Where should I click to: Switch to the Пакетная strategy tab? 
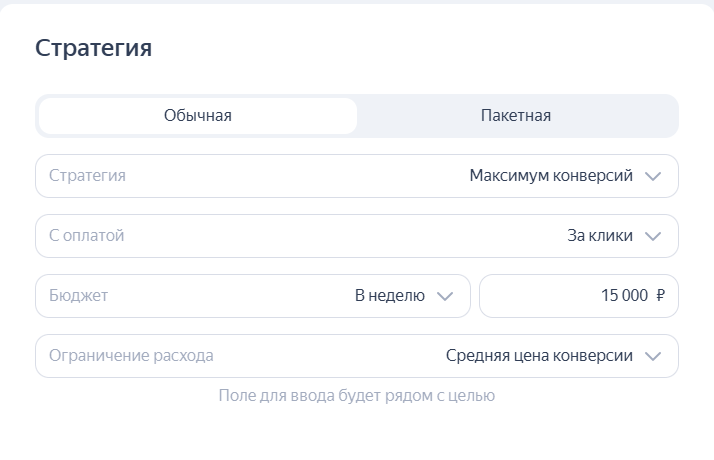(516, 116)
